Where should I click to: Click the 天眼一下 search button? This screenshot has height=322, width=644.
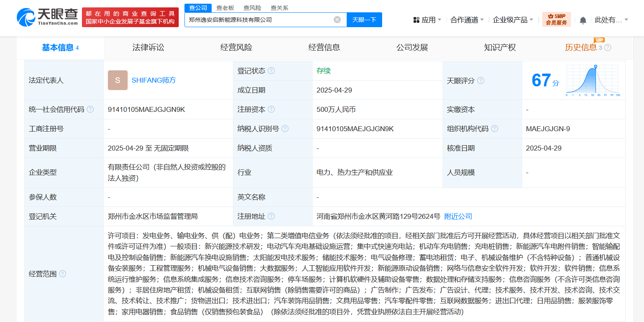(364, 20)
